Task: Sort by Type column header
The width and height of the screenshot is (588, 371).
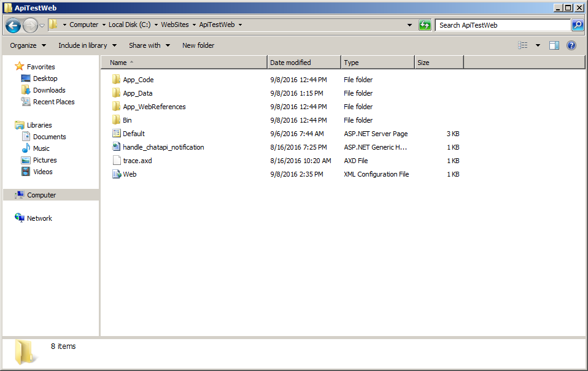Action: click(377, 63)
